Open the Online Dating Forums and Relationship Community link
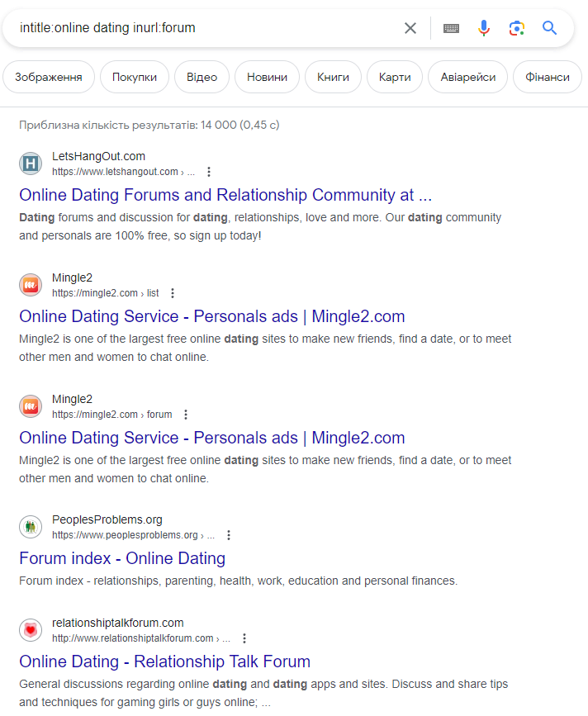Image resolution: width=588 pixels, height=716 pixels. point(225,195)
